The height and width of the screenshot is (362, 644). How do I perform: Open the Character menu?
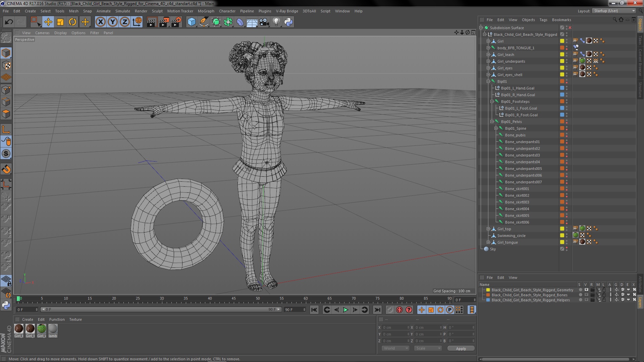pos(227,11)
